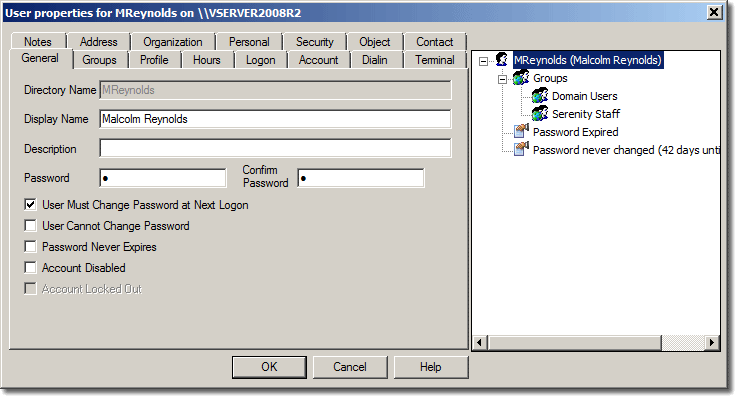Click the Serenity Staff group icon

point(540,114)
